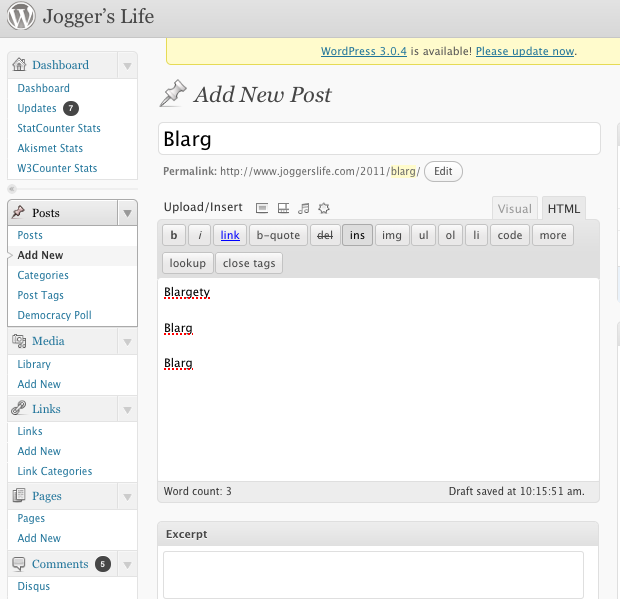This screenshot has height=599, width=620.
Task: Click the Media section icon in sidebar
Action: [x=19, y=341]
